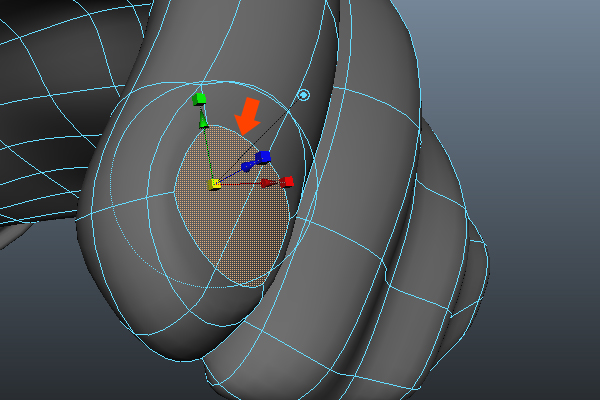Click the blue Z-axis translate arrow cone
Viewport: 600px width, 400px height.
248,166
